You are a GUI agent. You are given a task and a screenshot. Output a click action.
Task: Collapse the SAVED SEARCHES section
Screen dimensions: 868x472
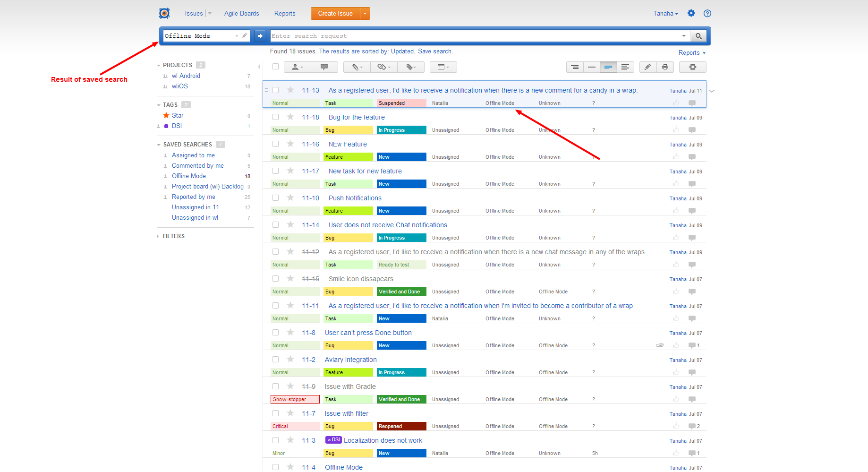click(159, 144)
